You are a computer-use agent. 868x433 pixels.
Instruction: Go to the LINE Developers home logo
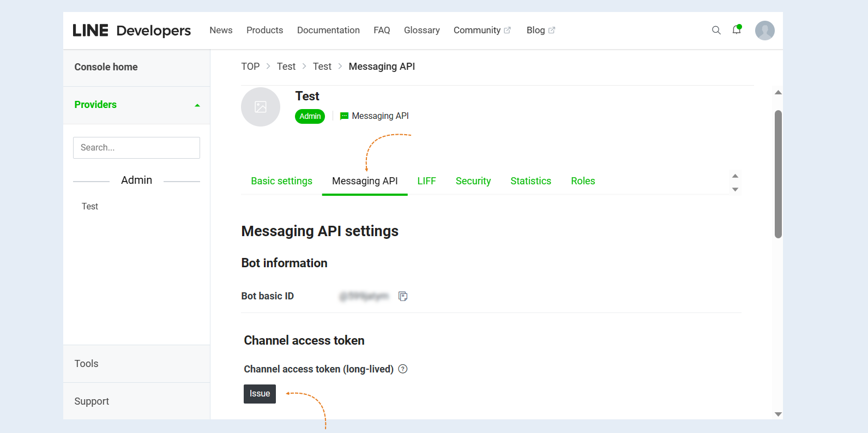pos(131,31)
